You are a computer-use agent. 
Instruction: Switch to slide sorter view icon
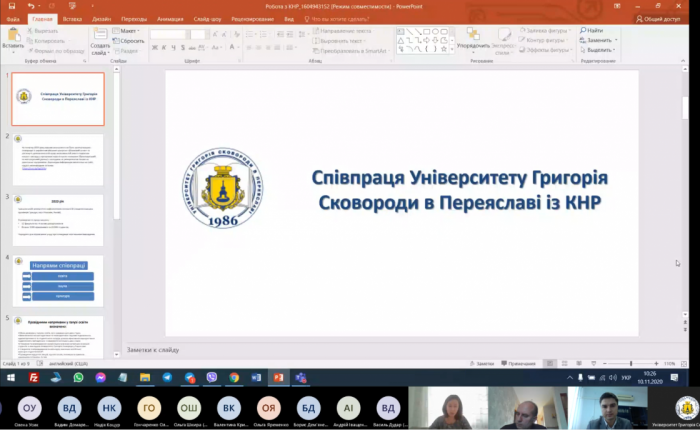pyautogui.click(x=565, y=364)
